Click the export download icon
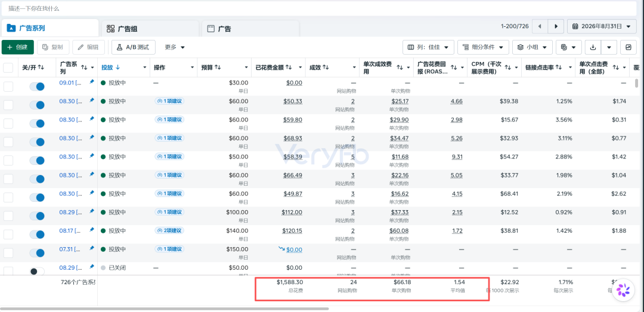This screenshot has height=312, width=644. (x=593, y=47)
